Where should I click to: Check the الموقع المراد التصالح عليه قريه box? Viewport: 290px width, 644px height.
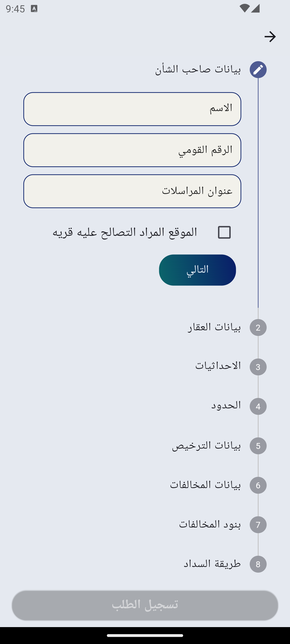[224, 232]
